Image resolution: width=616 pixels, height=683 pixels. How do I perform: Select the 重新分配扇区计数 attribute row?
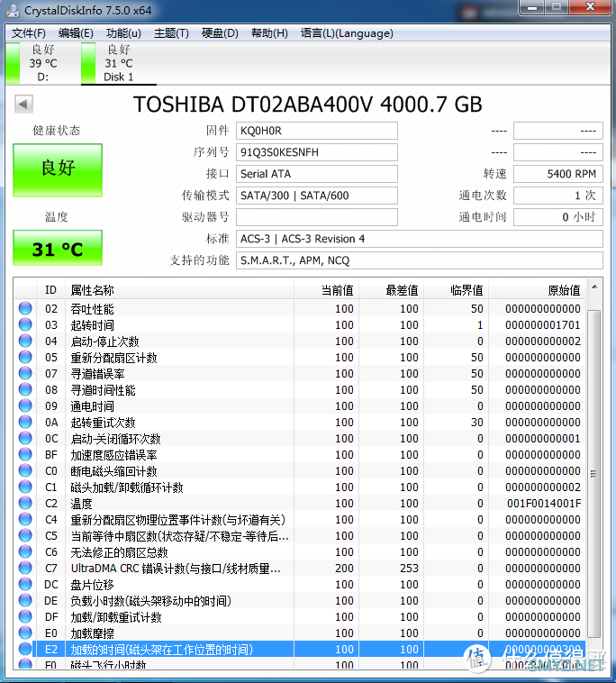300,357
